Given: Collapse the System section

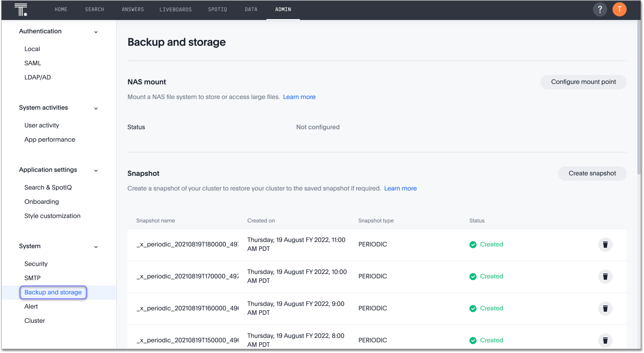Looking at the screenshot, I should click(95, 246).
